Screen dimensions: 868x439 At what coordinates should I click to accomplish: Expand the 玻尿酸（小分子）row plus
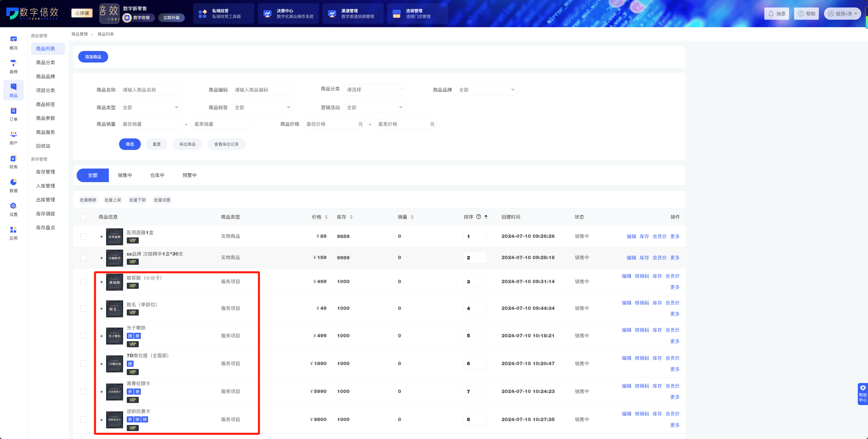coord(101,282)
